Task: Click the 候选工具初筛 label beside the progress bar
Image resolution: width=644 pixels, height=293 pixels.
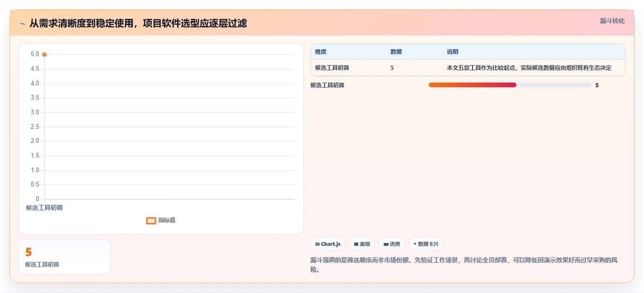Action: coord(327,85)
